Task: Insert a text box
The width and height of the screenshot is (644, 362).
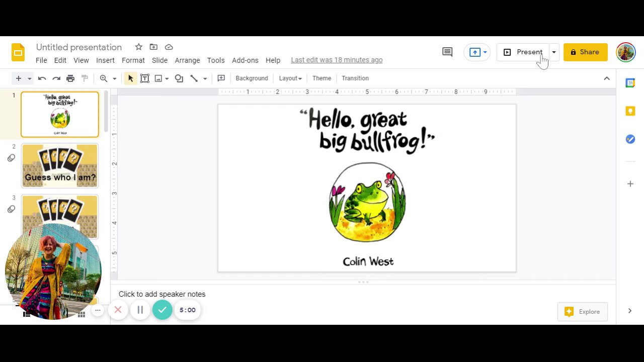Action: click(144, 78)
